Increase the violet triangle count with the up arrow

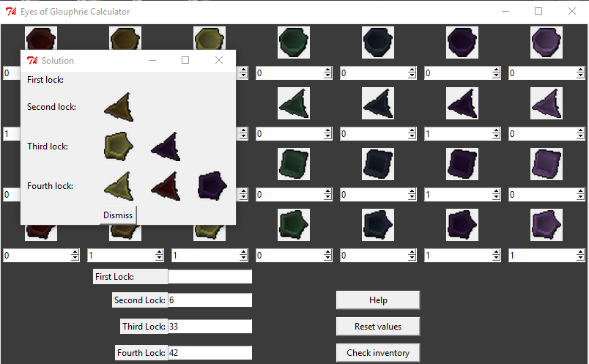click(x=580, y=130)
